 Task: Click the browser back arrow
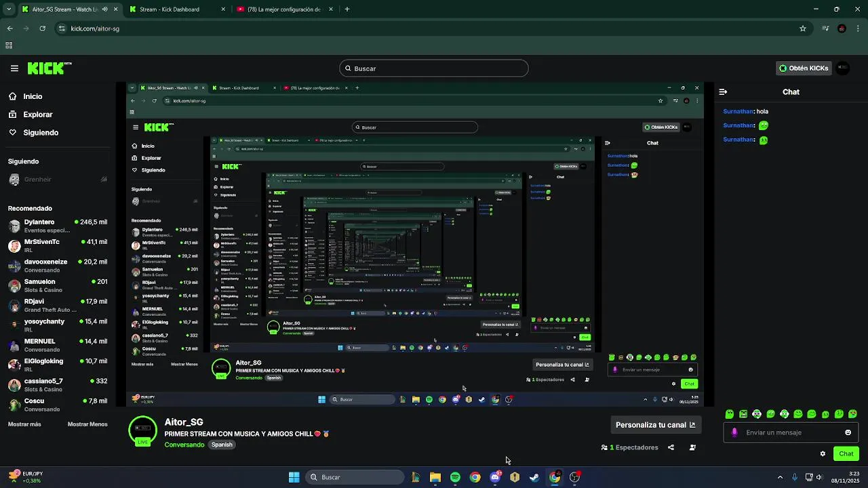[10, 28]
